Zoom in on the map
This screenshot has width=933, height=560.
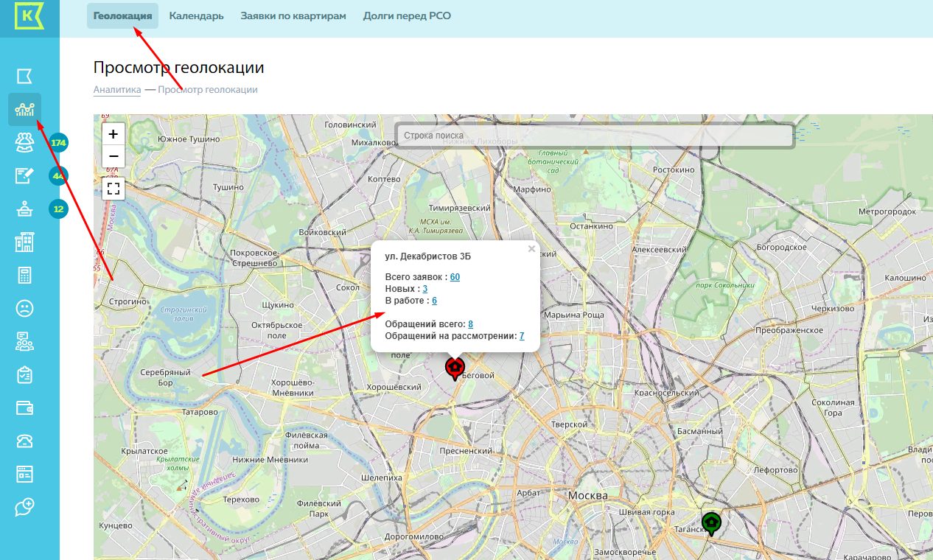click(x=113, y=134)
